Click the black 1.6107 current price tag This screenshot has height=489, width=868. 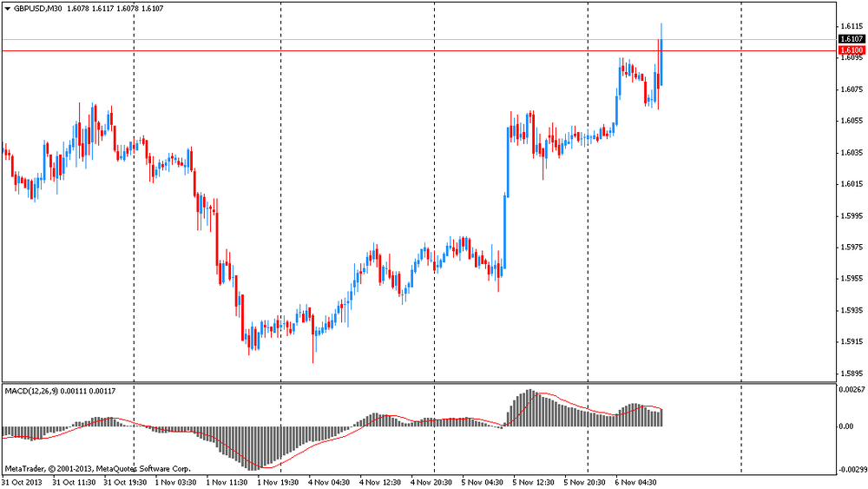pos(852,39)
